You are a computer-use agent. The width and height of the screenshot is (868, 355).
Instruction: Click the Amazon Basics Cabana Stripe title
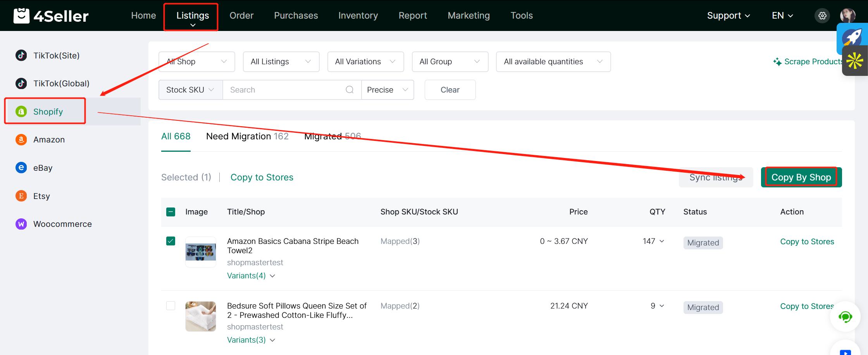[293, 246]
